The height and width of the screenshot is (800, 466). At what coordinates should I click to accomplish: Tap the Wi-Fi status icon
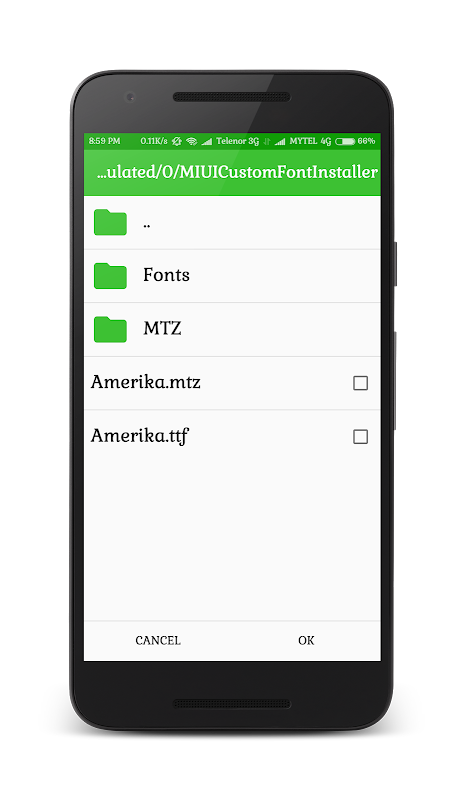192,141
